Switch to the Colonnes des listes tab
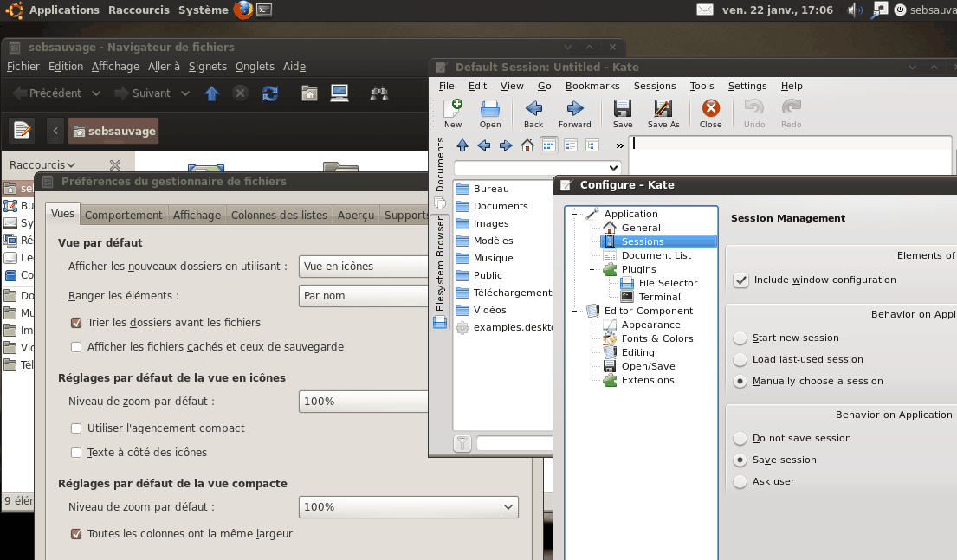 (279, 215)
